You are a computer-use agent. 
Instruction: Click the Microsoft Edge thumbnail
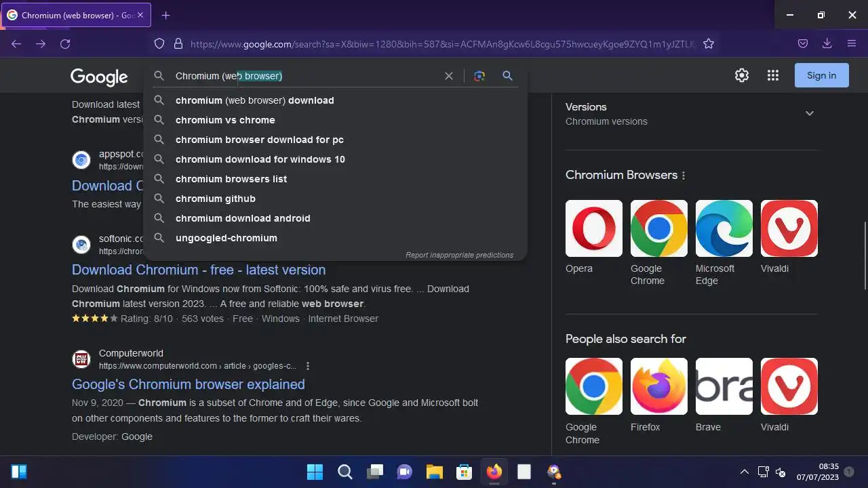724,228
